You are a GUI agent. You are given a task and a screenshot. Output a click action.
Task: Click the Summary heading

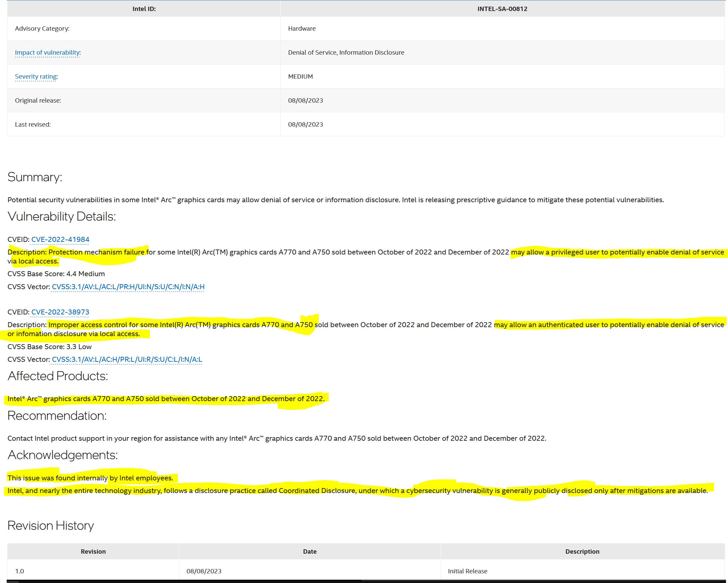pos(35,177)
